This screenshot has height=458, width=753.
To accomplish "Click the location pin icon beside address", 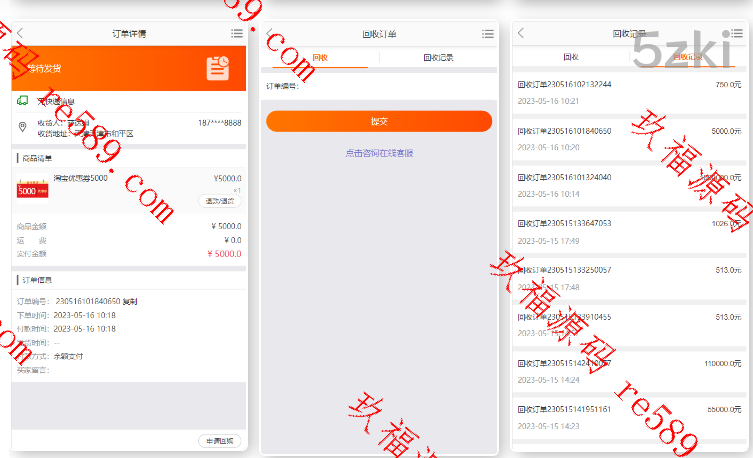I will 22,127.
